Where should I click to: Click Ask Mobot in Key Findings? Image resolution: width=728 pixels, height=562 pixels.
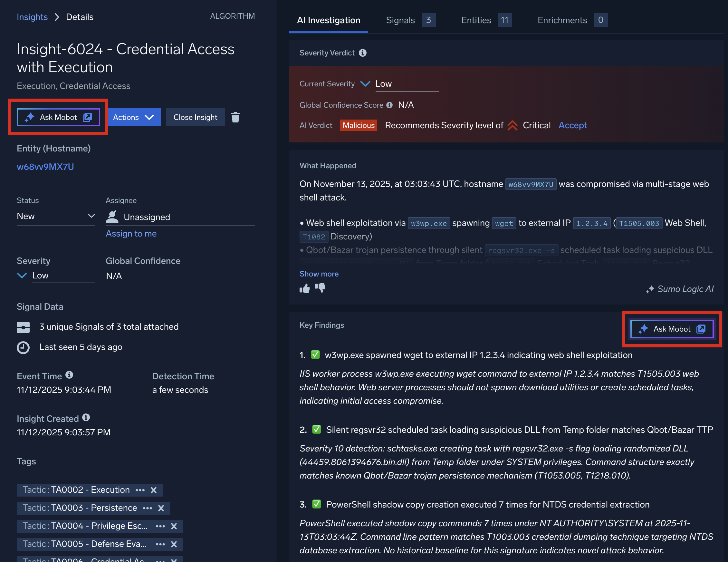coord(671,329)
